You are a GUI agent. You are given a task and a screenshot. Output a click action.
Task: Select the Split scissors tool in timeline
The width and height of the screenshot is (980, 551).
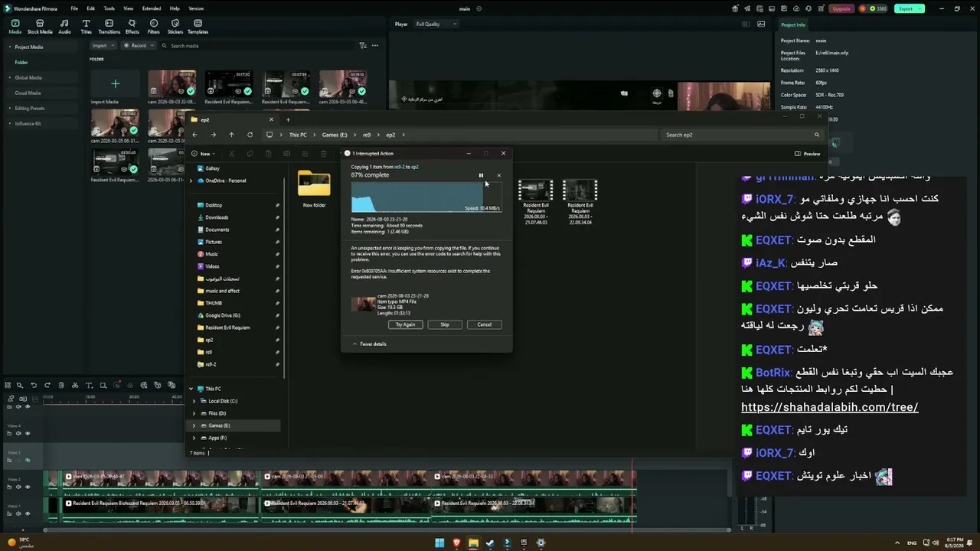click(75, 385)
